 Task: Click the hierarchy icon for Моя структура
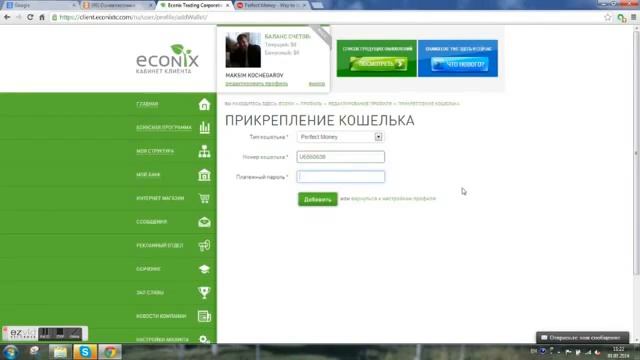[x=204, y=151]
